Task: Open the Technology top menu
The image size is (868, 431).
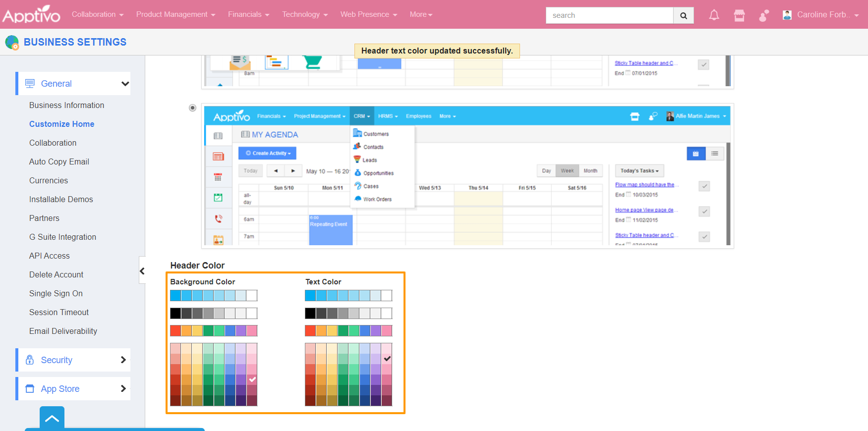Action: [305, 14]
